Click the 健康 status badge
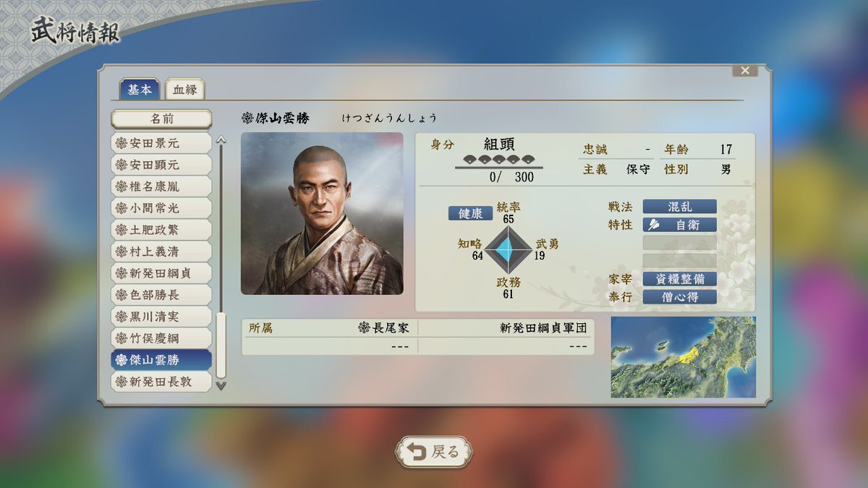Viewport: 868px width, 488px height. click(x=470, y=213)
